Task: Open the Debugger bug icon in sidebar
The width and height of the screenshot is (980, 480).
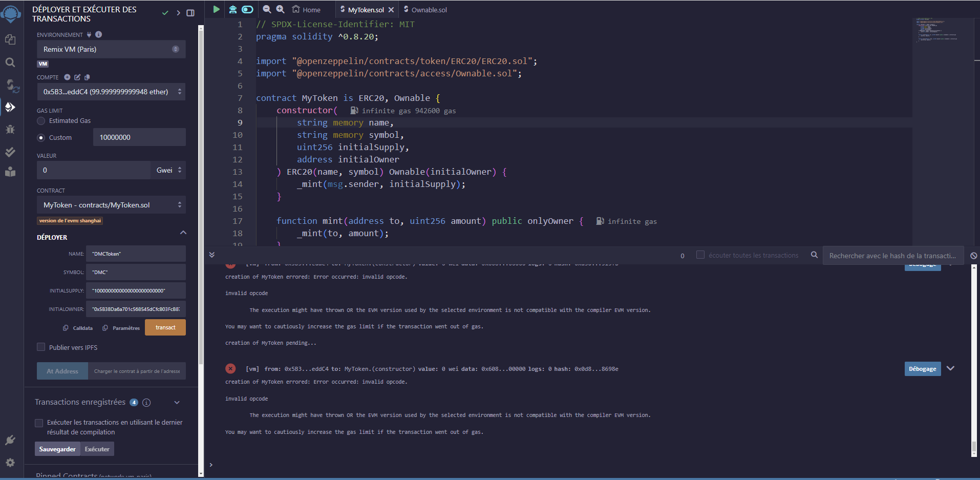Action: coord(10,129)
